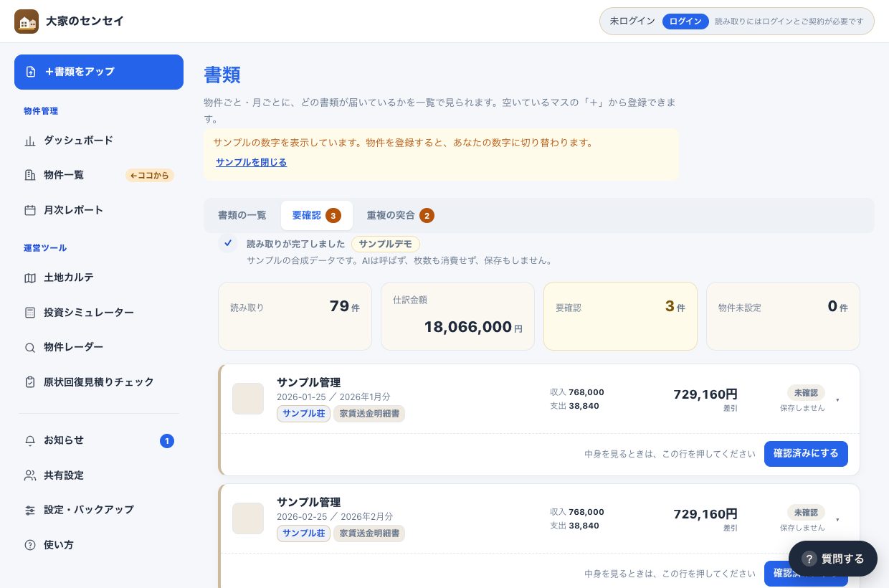
Task: Click the 未確認 status badge in the 2026年1月分 row
Action: pos(806,393)
